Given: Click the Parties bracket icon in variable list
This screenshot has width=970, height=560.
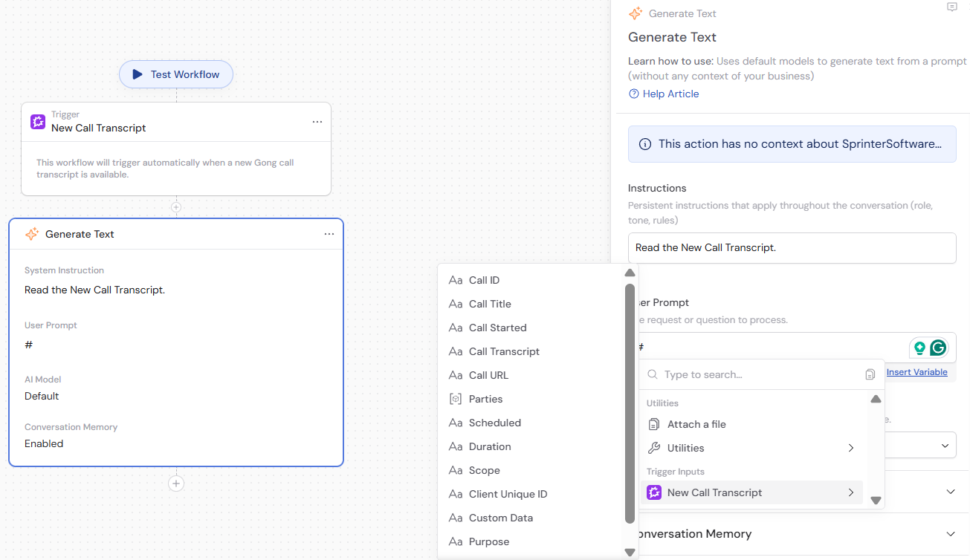Looking at the screenshot, I should [455, 399].
